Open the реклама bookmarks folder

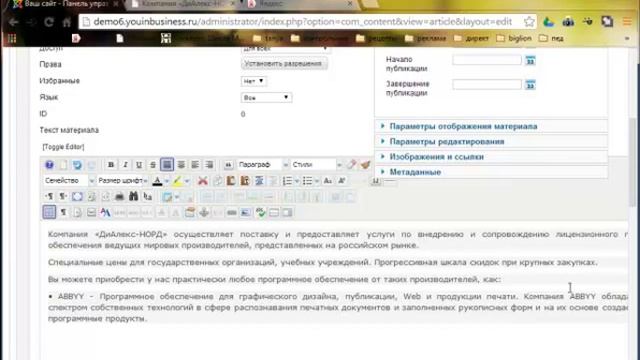pyautogui.click(x=426, y=38)
